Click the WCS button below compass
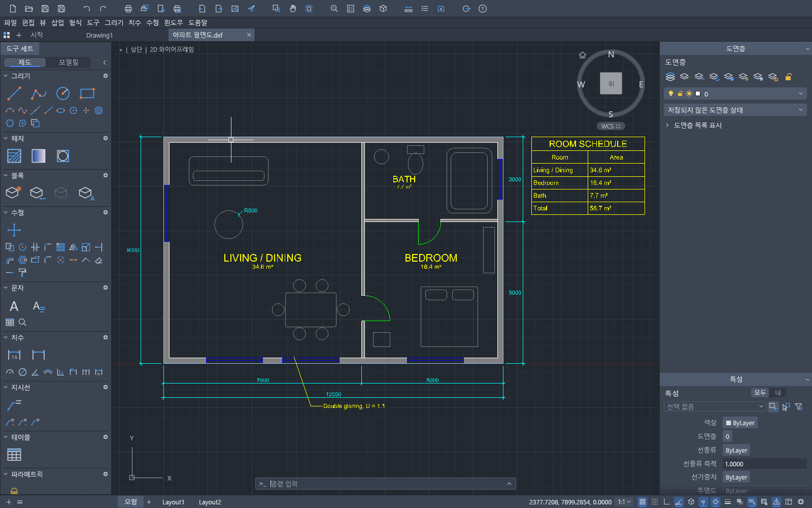 point(611,126)
